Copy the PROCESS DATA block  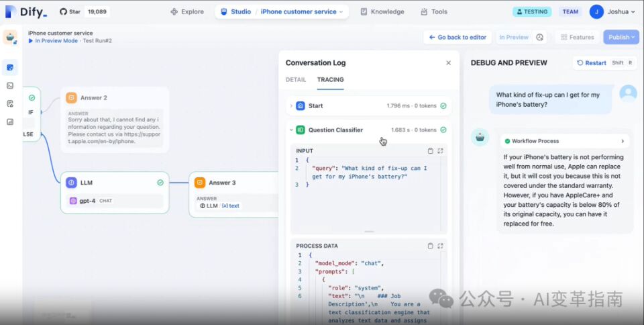(430, 246)
